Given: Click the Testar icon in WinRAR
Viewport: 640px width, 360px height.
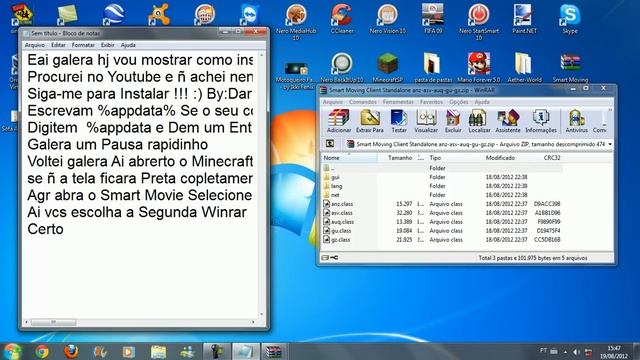Looking at the screenshot, I should [399, 121].
